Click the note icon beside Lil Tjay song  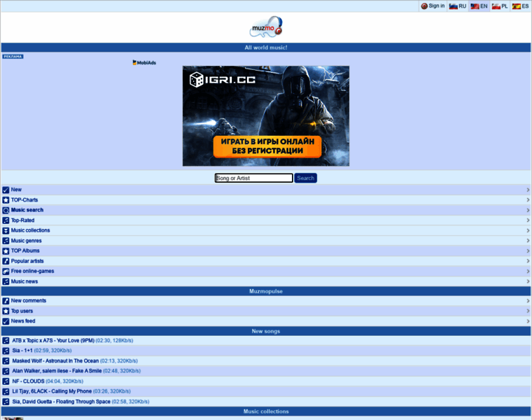coord(6,391)
